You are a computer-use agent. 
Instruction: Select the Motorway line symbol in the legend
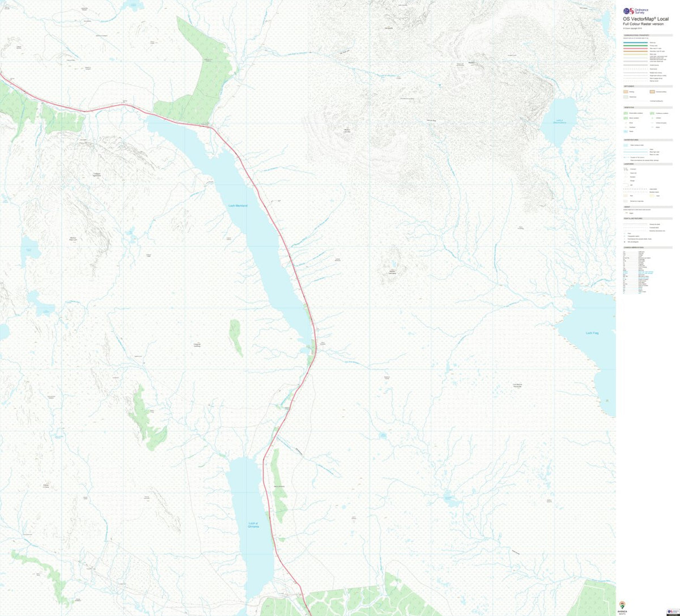point(635,42)
